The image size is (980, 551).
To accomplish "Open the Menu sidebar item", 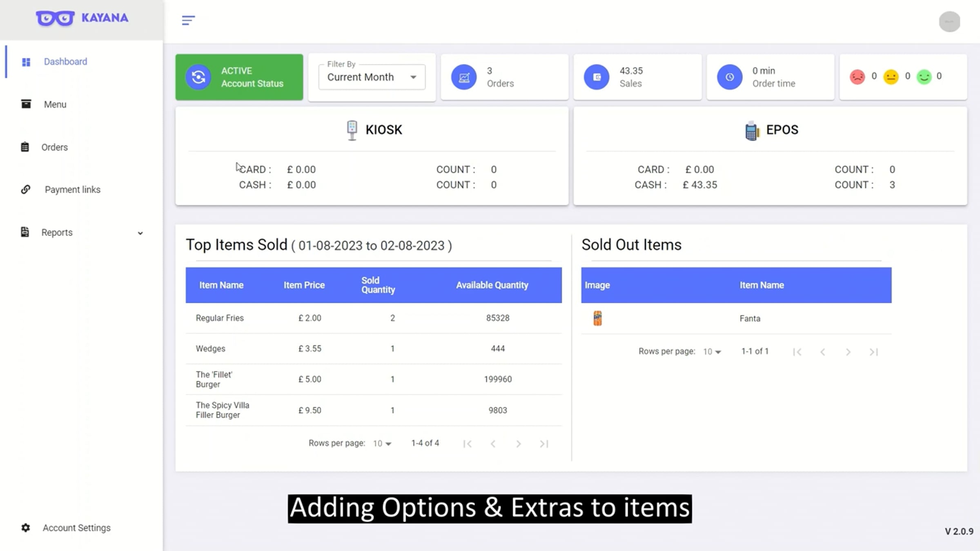I will coord(55,104).
